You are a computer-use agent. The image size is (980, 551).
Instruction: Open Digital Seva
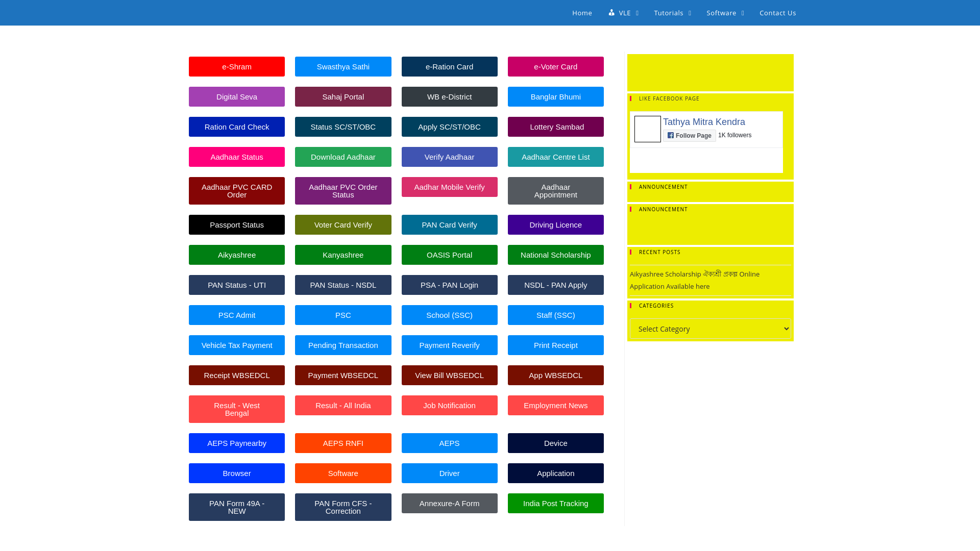237,97
